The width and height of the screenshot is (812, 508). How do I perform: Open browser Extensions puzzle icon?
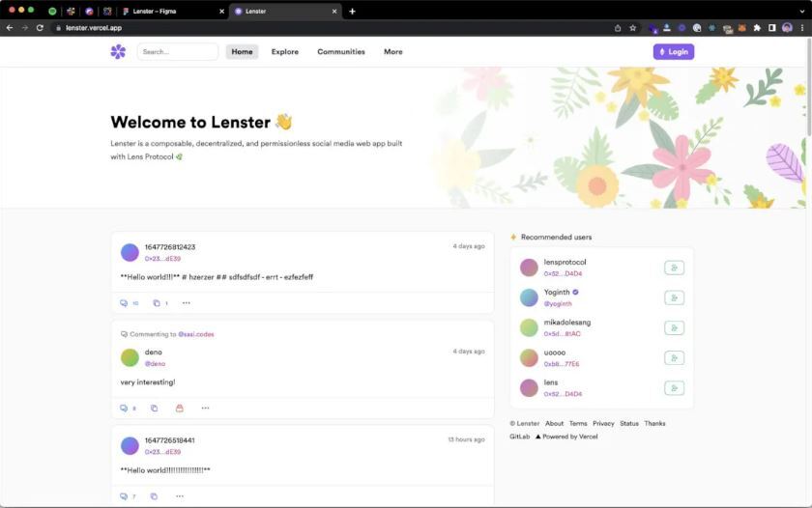(x=757, y=28)
